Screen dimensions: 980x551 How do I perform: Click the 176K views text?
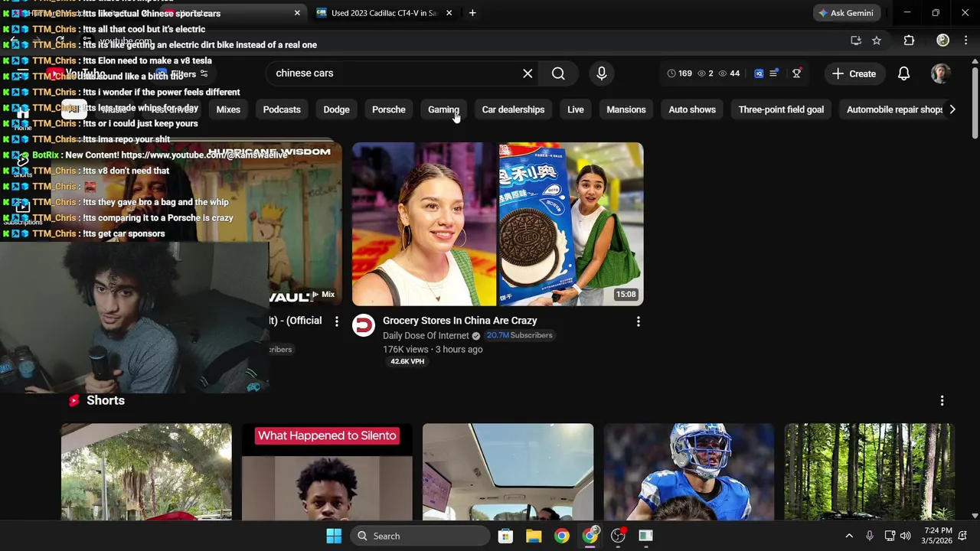(x=406, y=350)
